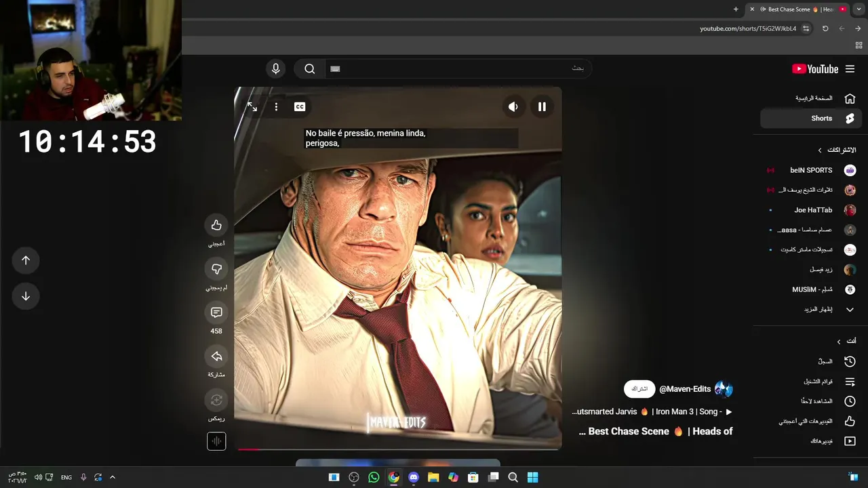The width and height of the screenshot is (868, 488).
Task: Dislike the short with thumbs down
Action: [x=216, y=269]
